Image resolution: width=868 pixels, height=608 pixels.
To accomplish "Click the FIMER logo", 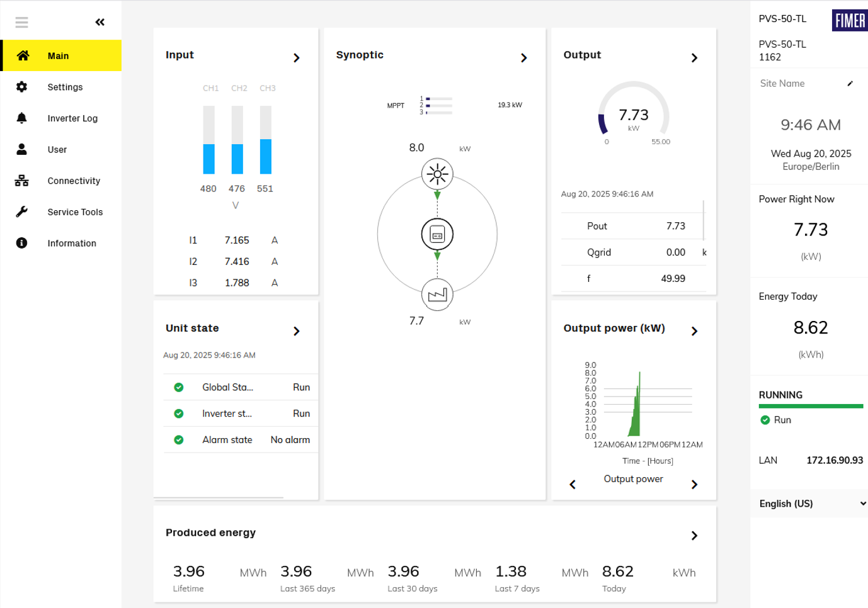I will [849, 21].
